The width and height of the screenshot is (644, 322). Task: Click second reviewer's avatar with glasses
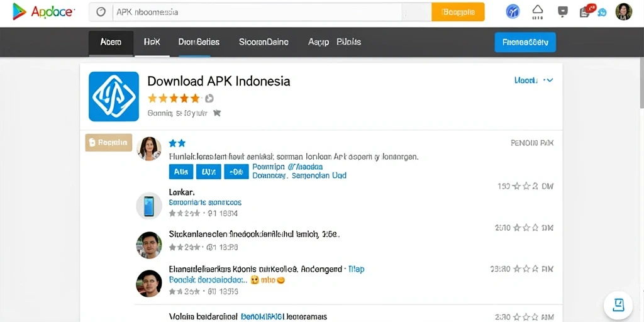pyautogui.click(x=148, y=245)
